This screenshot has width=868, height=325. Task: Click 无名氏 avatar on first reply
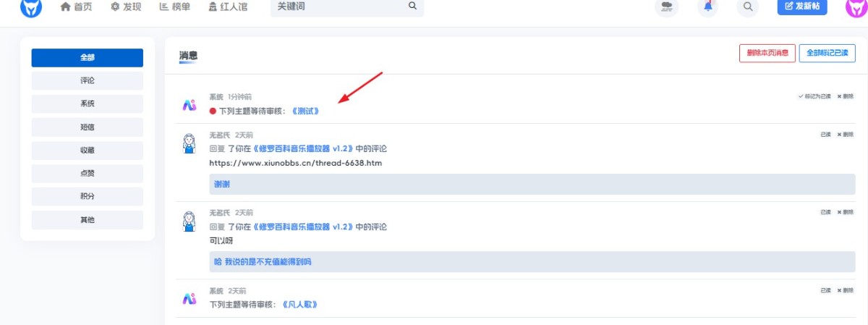189,143
